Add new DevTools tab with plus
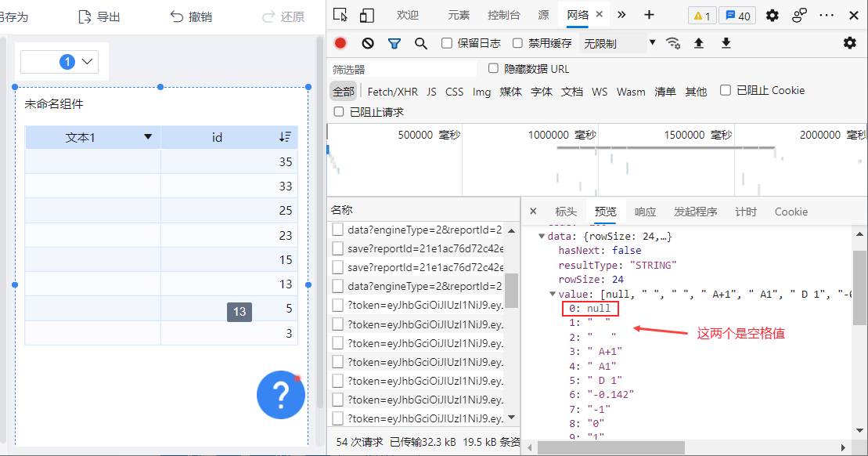This screenshot has width=868, height=456. pos(649,15)
